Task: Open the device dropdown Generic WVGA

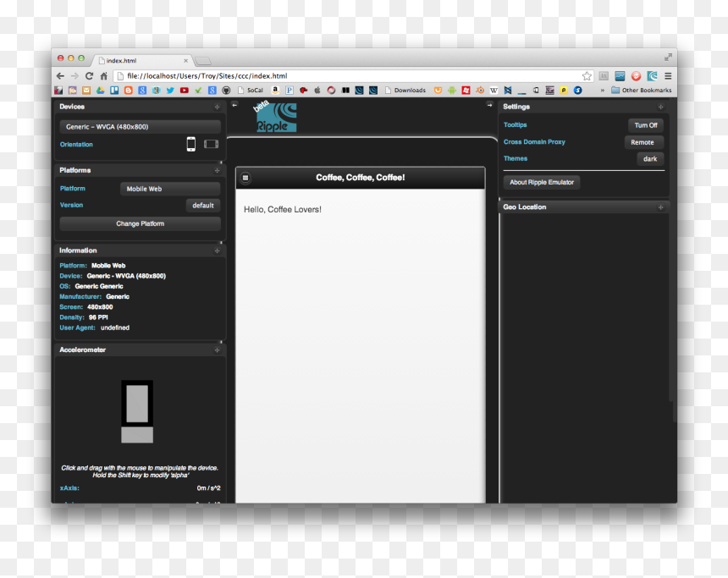Action: pos(141,127)
